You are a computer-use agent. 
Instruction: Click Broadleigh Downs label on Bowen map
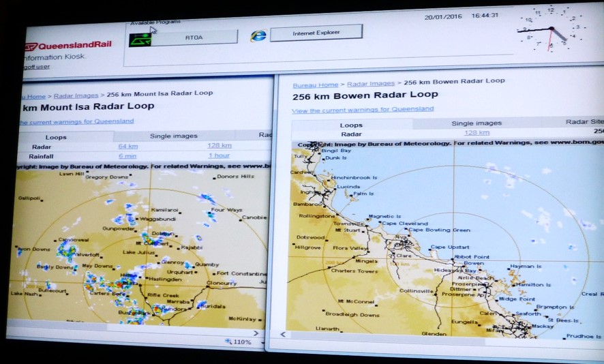tap(352, 315)
